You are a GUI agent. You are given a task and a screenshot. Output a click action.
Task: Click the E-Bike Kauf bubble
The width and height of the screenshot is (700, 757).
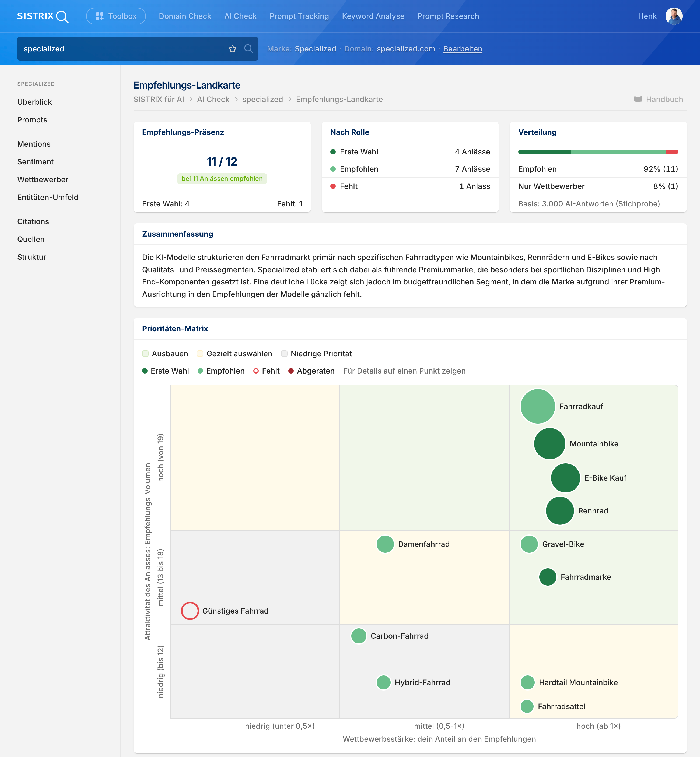point(565,478)
